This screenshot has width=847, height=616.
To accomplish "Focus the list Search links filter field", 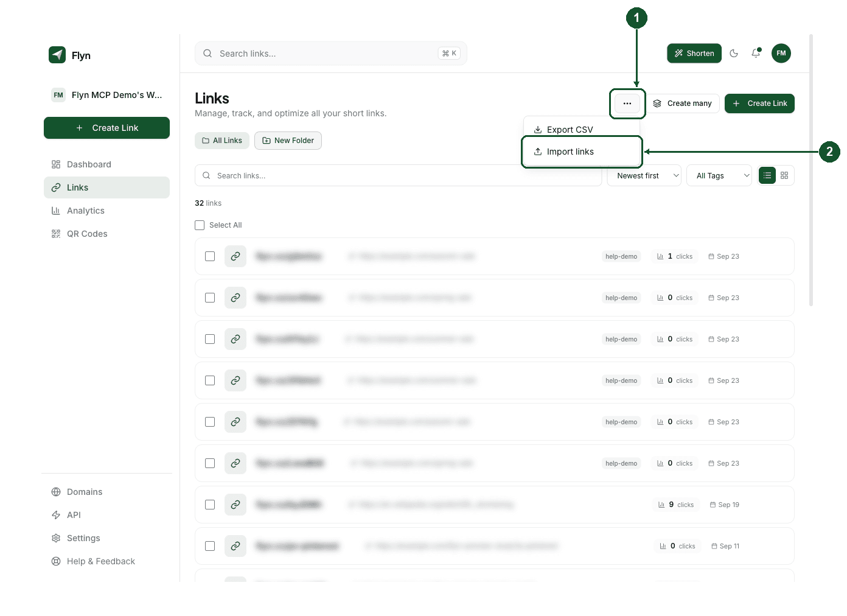I will 398,175.
